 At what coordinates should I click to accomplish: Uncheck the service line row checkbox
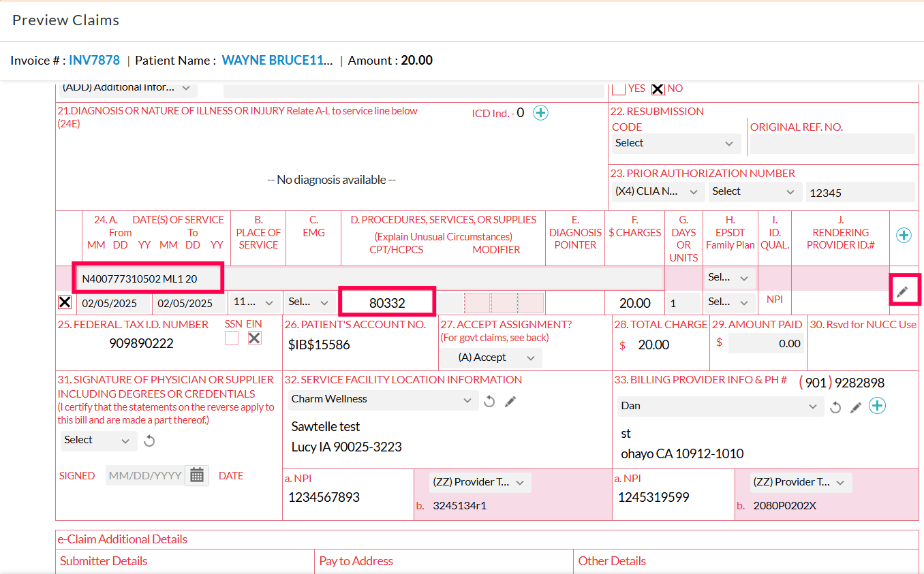tap(64, 302)
